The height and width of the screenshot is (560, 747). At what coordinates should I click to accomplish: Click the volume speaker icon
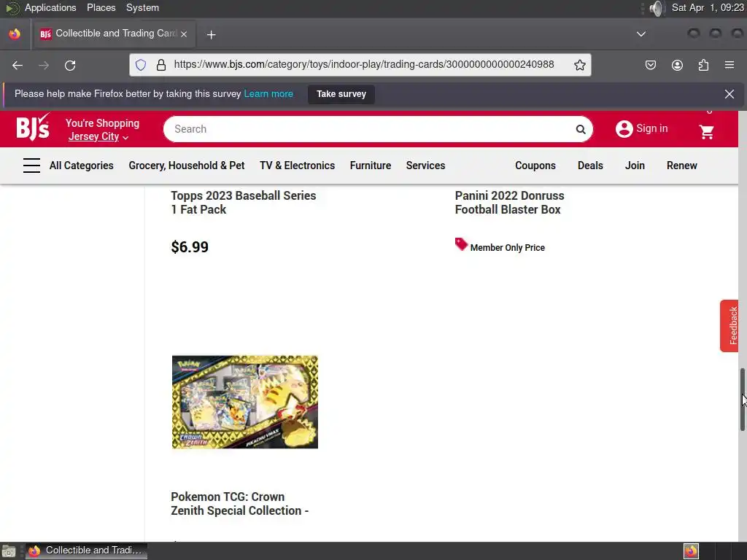point(657,8)
